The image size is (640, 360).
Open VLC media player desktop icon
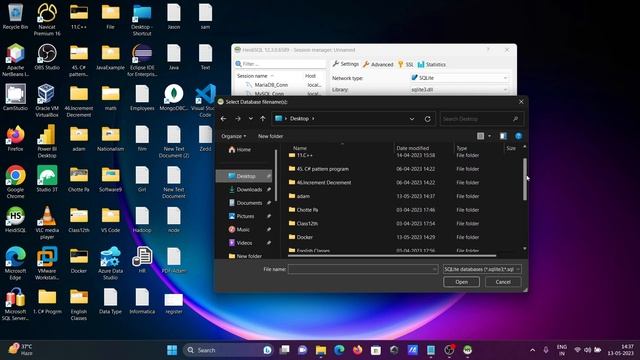47,222
